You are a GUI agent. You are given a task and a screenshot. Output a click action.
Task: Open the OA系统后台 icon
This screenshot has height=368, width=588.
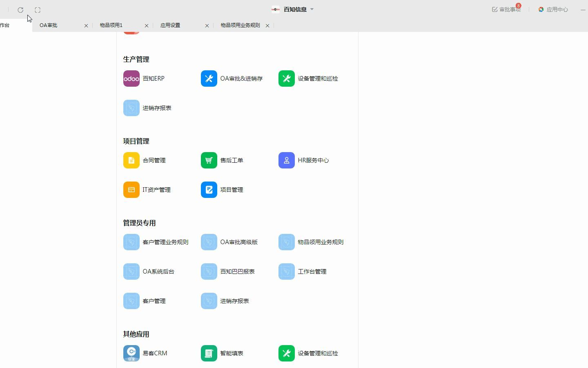tap(131, 272)
